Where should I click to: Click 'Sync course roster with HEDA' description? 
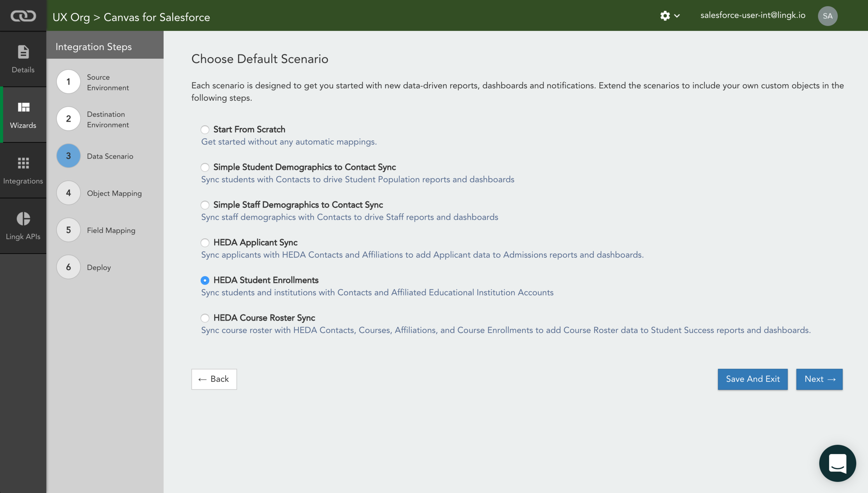pyautogui.click(x=506, y=330)
